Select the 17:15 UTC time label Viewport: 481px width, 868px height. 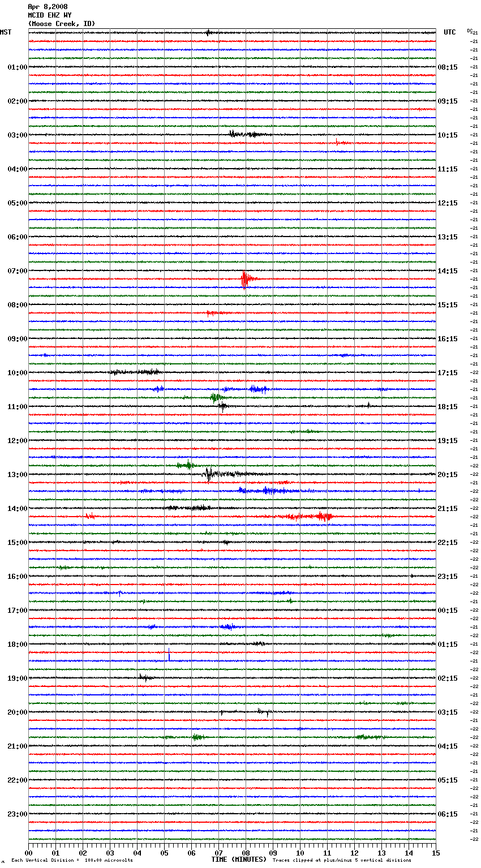tap(448, 373)
